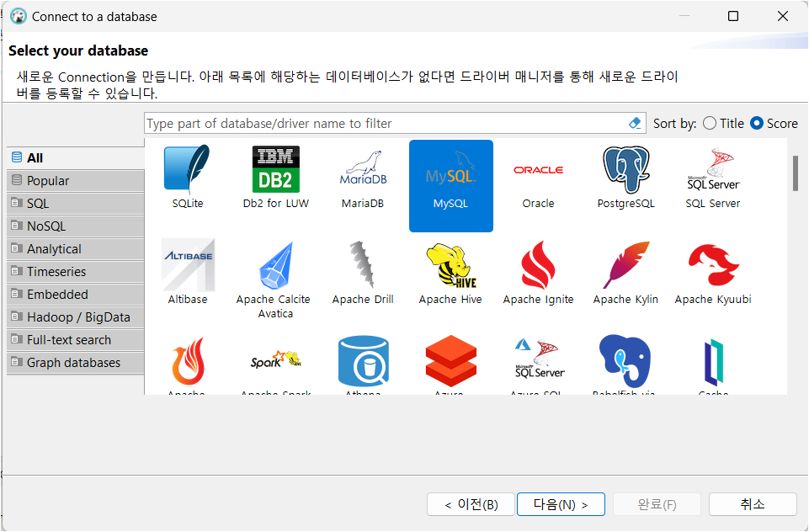Open the SQL category

(75, 204)
